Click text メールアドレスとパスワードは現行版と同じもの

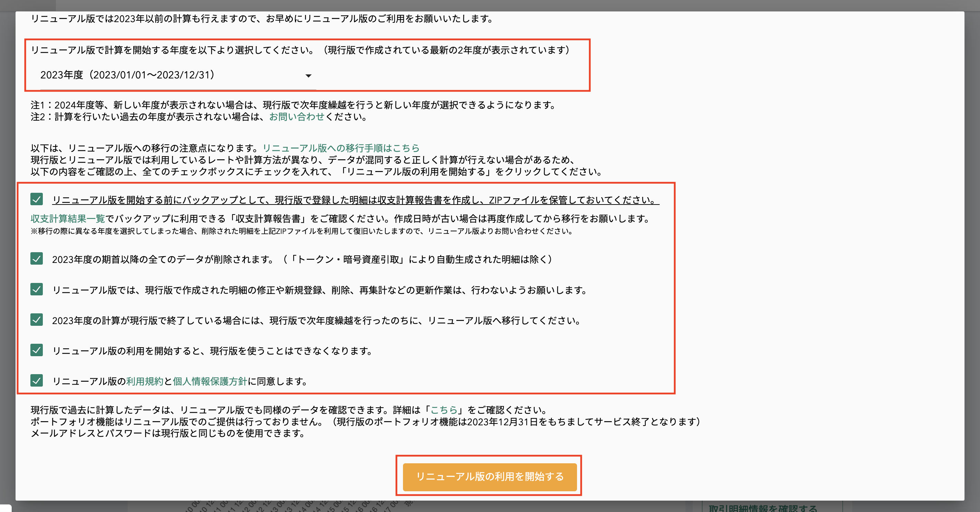169,433
